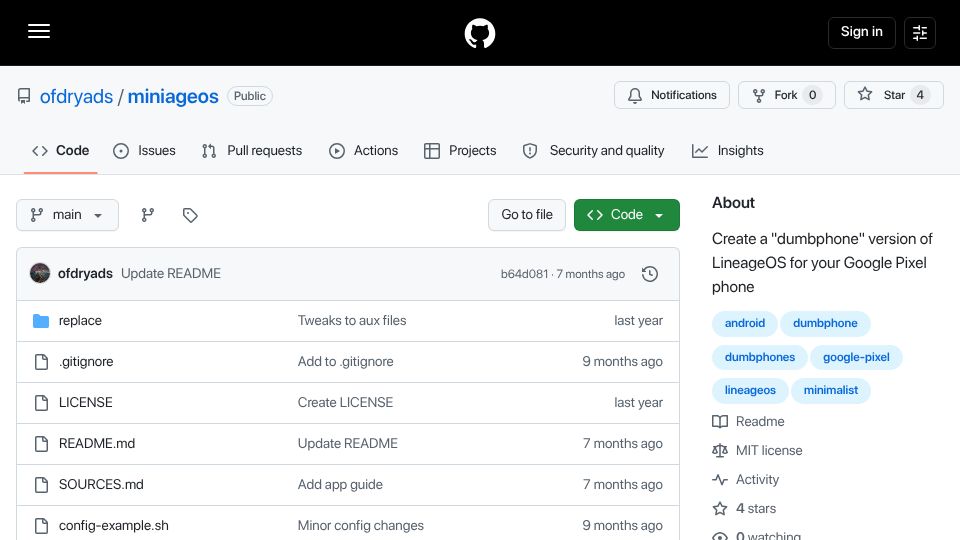Select the minimalist topic tag
Viewport: 960px width, 540px height.
(831, 390)
